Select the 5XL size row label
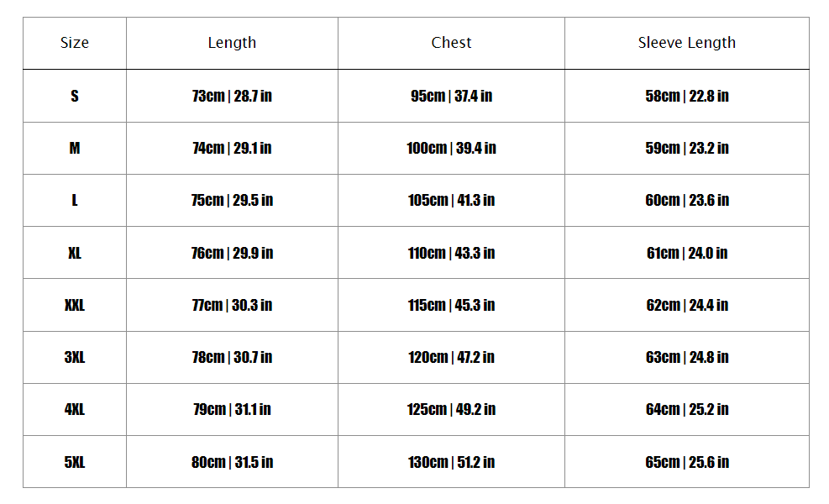Image resolution: width=829 pixels, height=504 pixels. [x=75, y=462]
